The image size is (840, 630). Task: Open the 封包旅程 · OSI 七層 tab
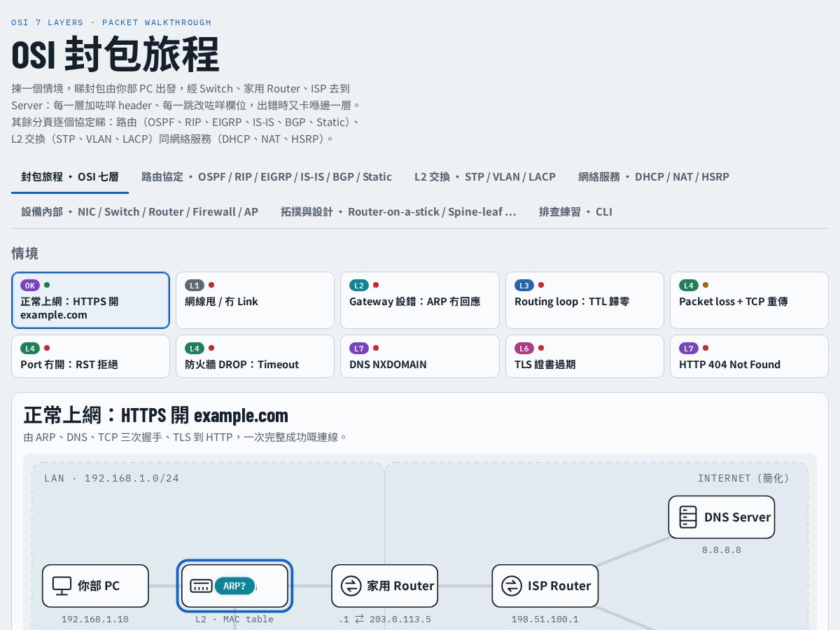[70, 176]
